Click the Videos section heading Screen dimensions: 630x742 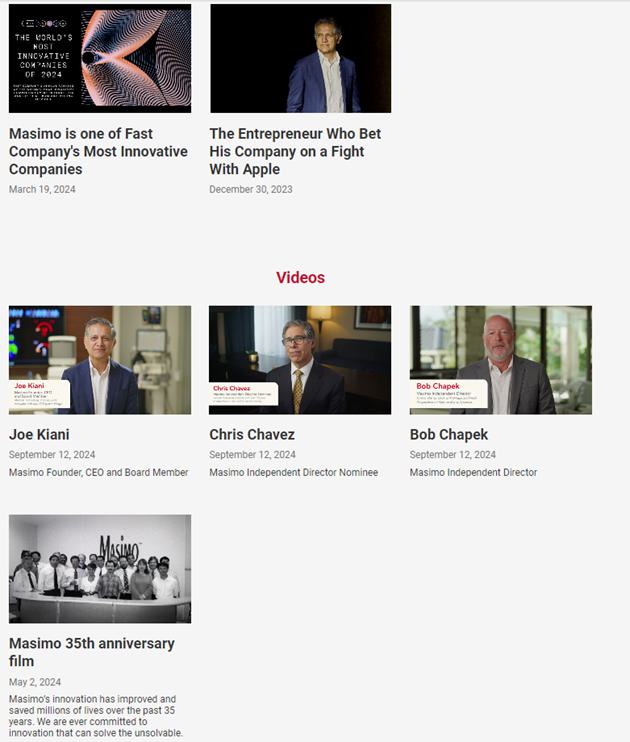click(301, 277)
